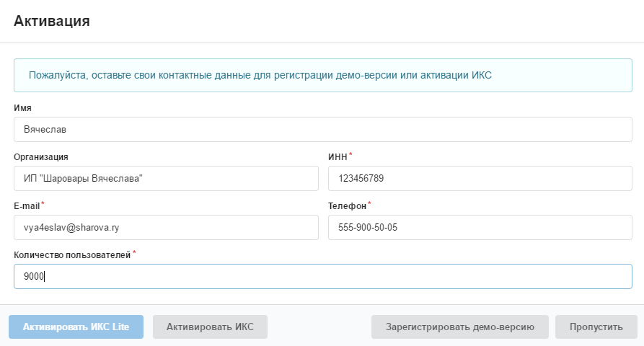Click the ИНН label text
644x346 pixels.
pyautogui.click(x=338, y=156)
